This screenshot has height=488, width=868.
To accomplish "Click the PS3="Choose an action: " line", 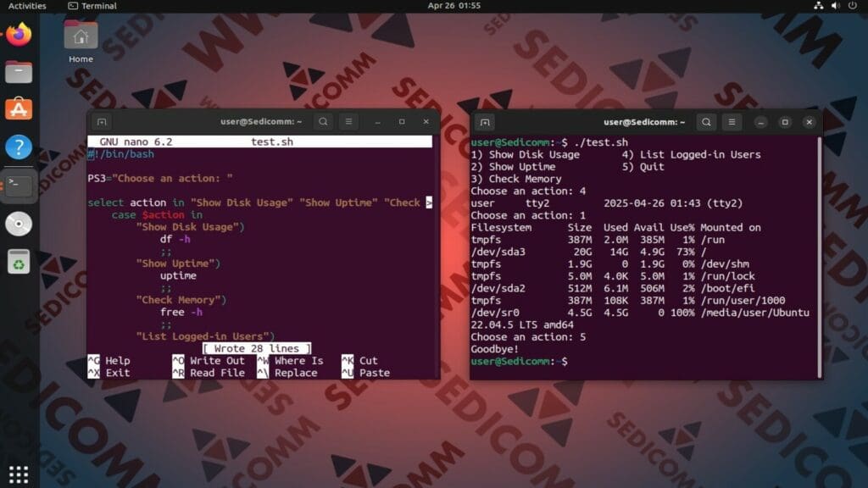I will [x=160, y=178].
